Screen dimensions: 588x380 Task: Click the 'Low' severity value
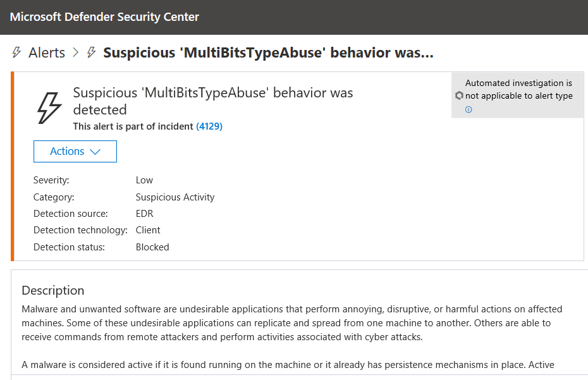144,180
